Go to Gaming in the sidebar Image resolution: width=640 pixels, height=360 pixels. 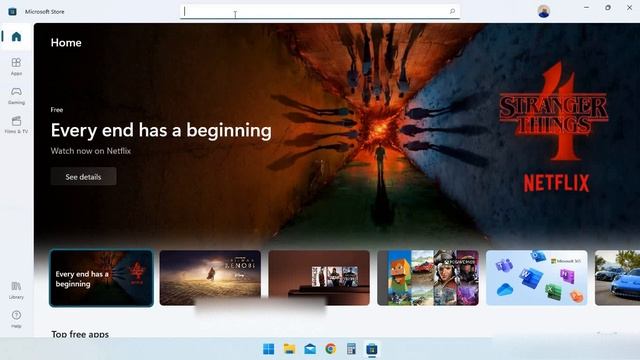[x=16, y=96]
